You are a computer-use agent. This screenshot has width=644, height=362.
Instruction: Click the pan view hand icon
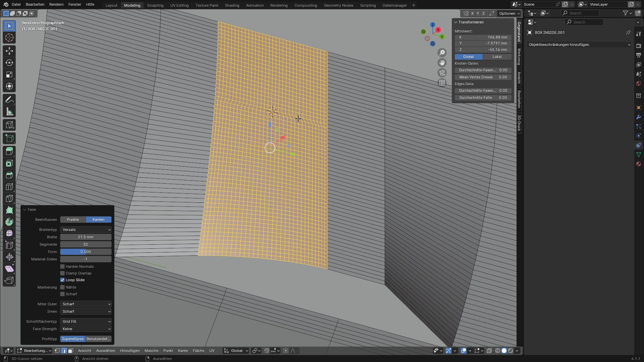point(442,63)
